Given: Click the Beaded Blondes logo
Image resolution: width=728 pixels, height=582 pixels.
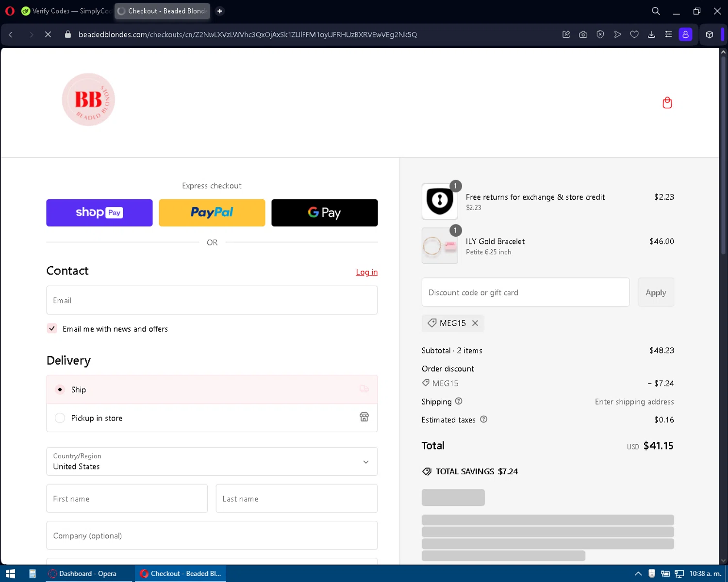Looking at the screenshot, I should (x=88, y=99).
